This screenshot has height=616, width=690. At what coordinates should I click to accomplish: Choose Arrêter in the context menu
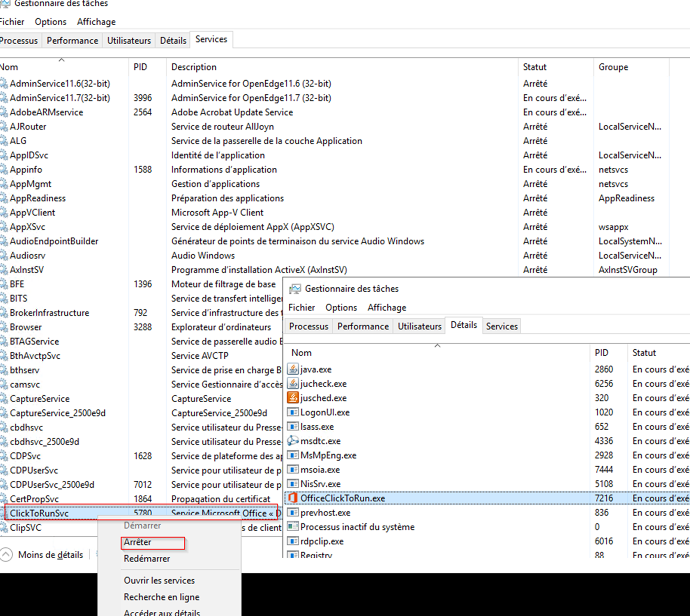pyautogui.click(x=137, y=542)
